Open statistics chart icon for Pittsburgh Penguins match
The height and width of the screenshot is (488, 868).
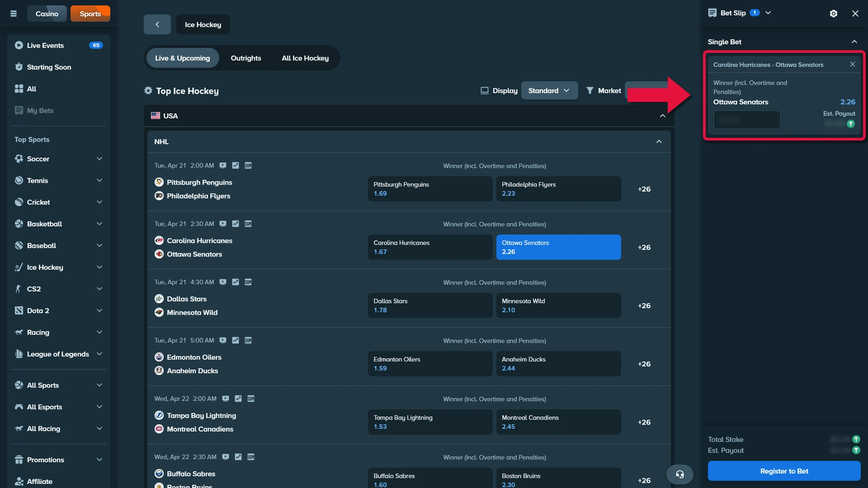point(236,165)
